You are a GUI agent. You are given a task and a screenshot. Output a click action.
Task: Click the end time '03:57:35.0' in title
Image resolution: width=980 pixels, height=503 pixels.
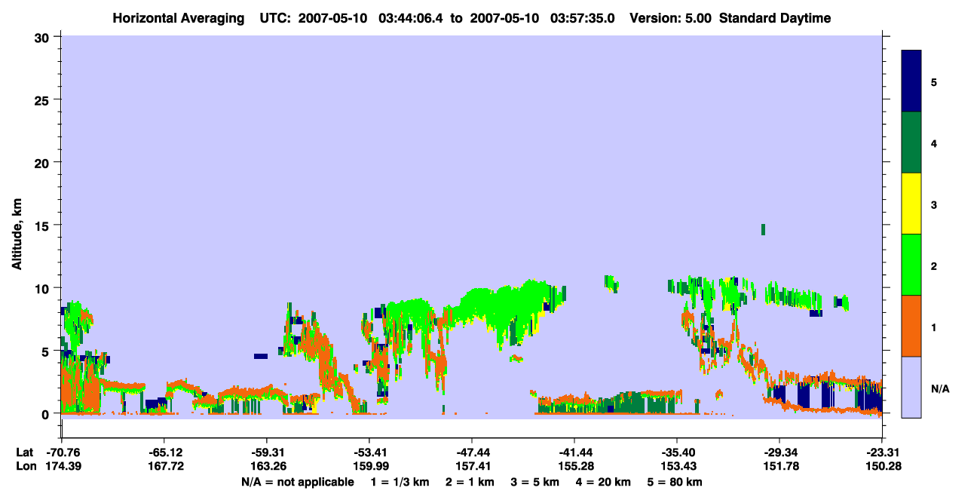click(584, 18)
